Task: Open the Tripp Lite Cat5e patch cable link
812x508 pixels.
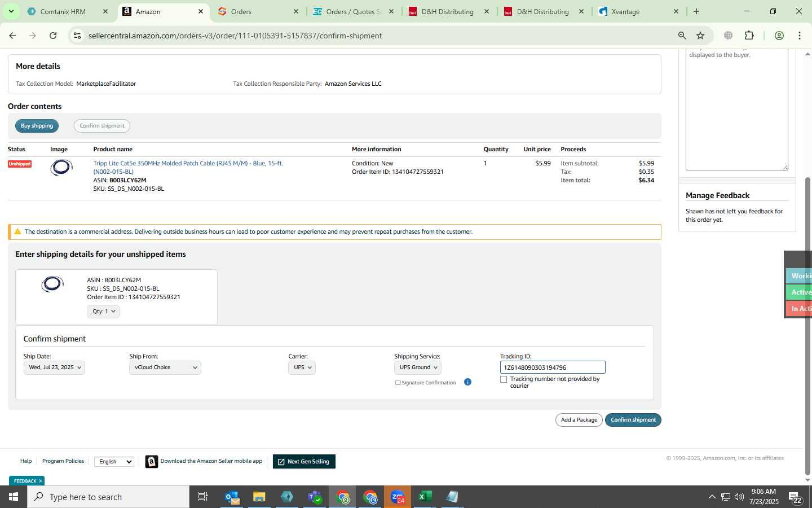Action: (188, 167)
